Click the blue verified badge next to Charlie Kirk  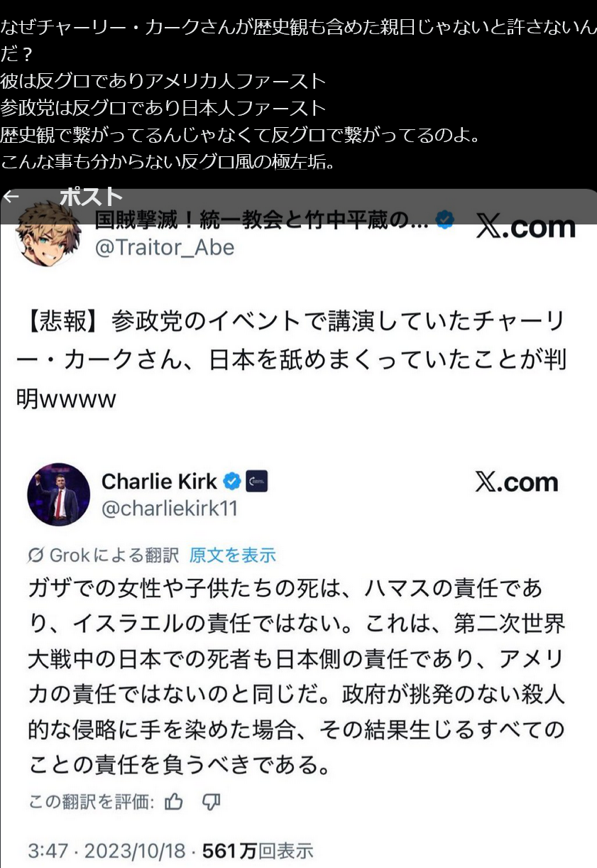tap(232, 482)
